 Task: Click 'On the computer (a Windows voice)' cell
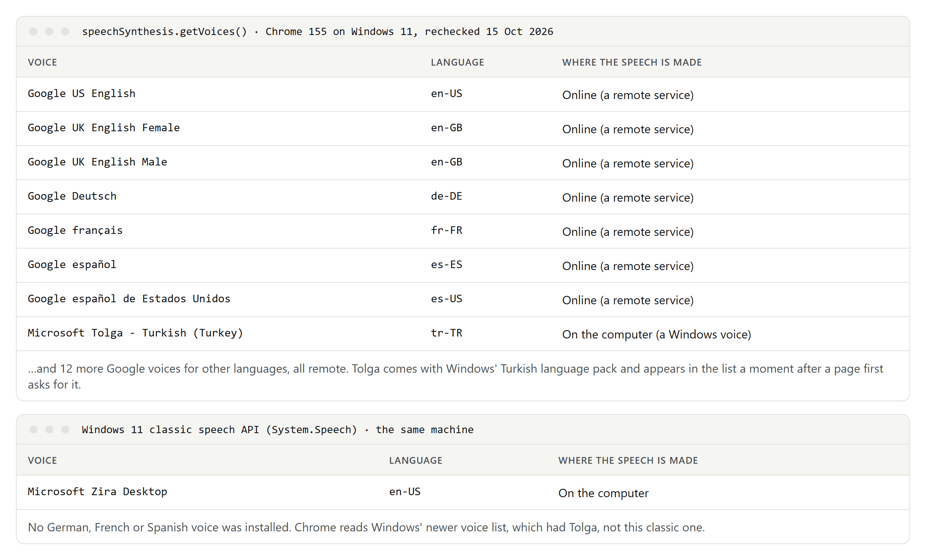click(x=656, y=334)
